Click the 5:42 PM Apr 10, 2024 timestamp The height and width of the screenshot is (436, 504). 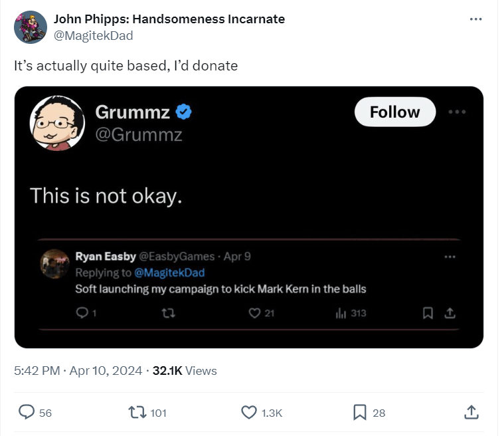click(x=78, y=371)
